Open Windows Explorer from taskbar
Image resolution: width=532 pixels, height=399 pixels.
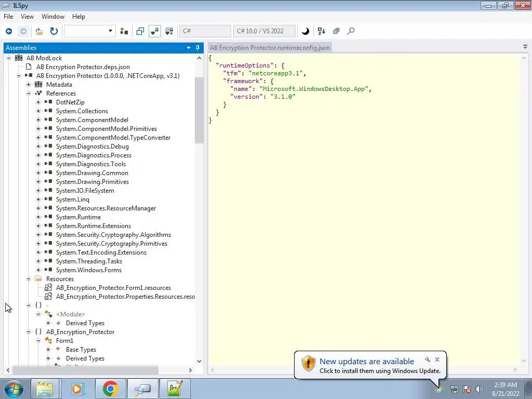(x=45, y=389)
